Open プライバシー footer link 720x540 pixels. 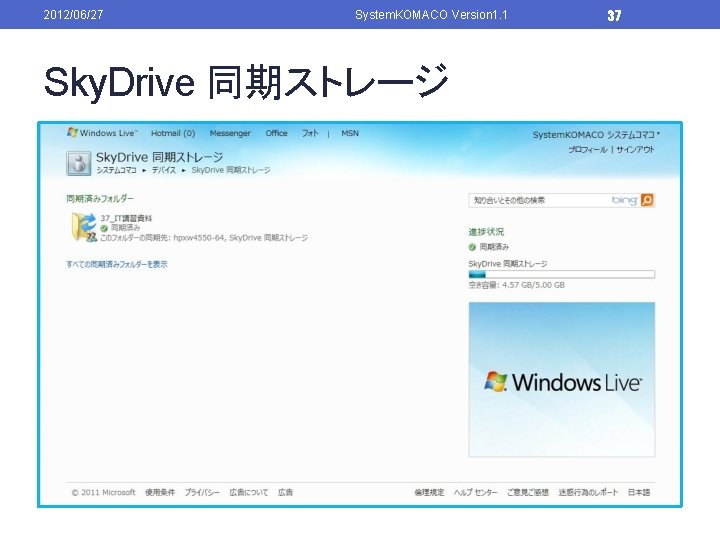202,492
